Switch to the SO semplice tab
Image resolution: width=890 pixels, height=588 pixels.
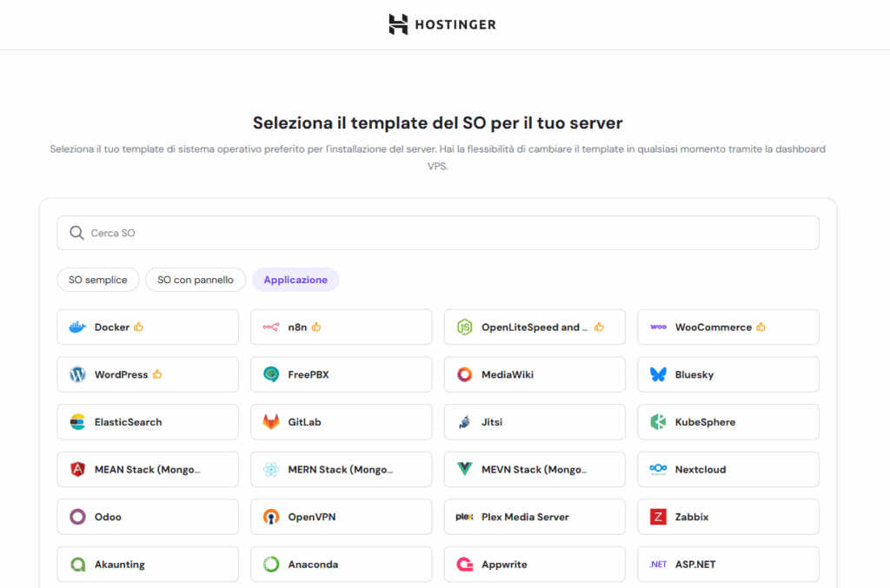98,280
